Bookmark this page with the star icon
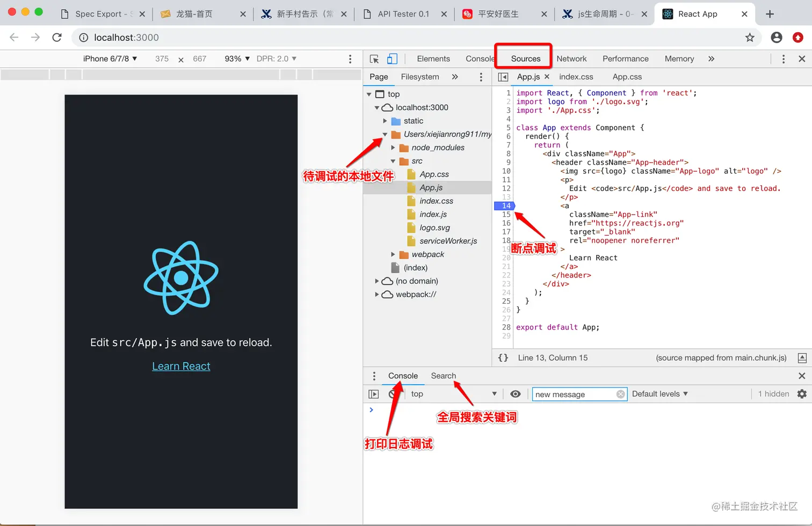The height and width of the screenshot is (526, 812). click(x=750, y=37)
